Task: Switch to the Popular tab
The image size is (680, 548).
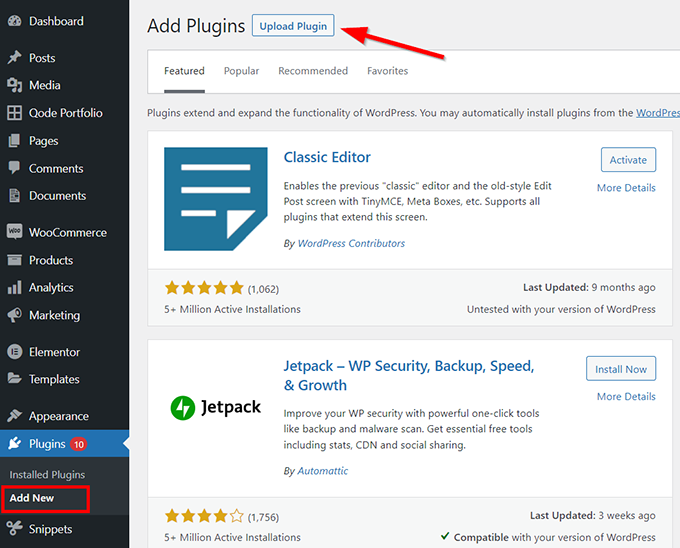Action: 241,71
